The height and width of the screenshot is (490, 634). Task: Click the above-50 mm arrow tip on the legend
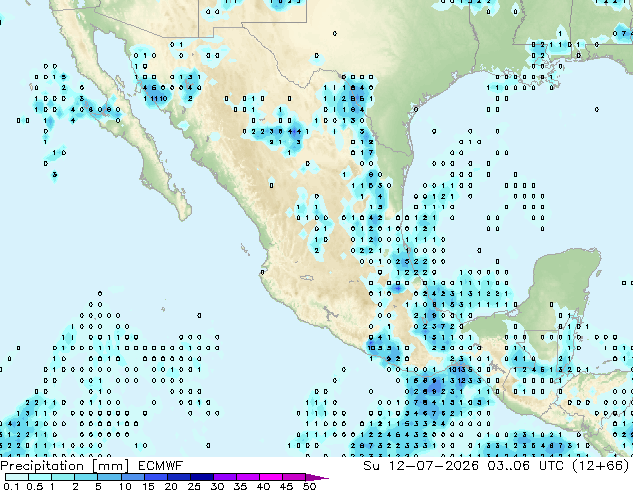click(317, 478)
